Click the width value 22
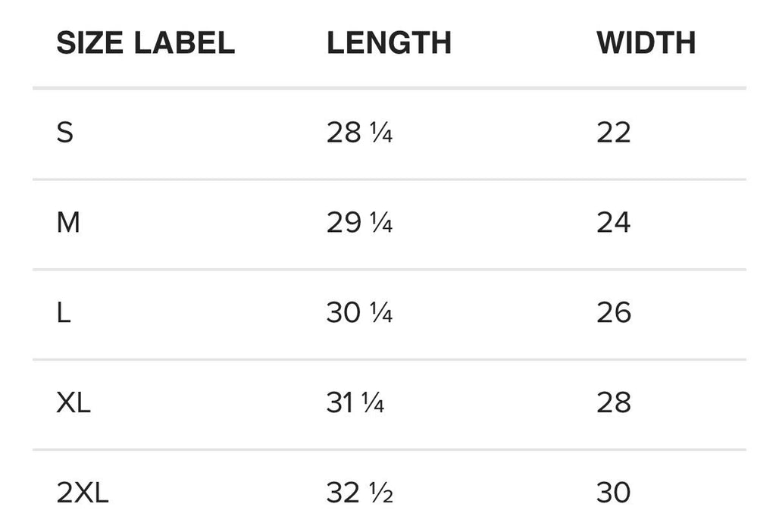 [x=613, y=133]
